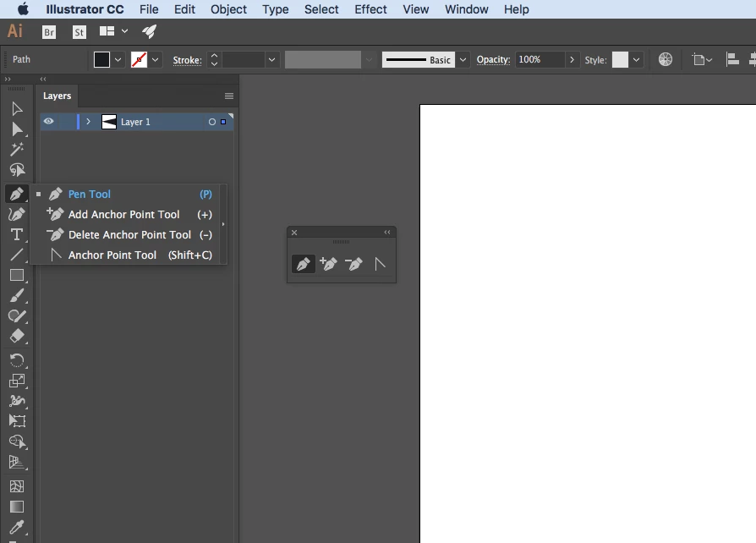Open the fill color dropdown
The width and height of the screenshot is (756, 543).
pos(118,60)
